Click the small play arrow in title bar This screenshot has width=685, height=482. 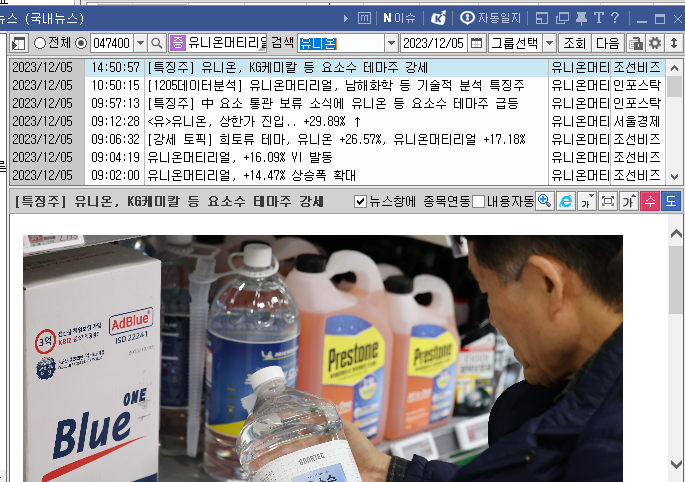coord(346,18)
